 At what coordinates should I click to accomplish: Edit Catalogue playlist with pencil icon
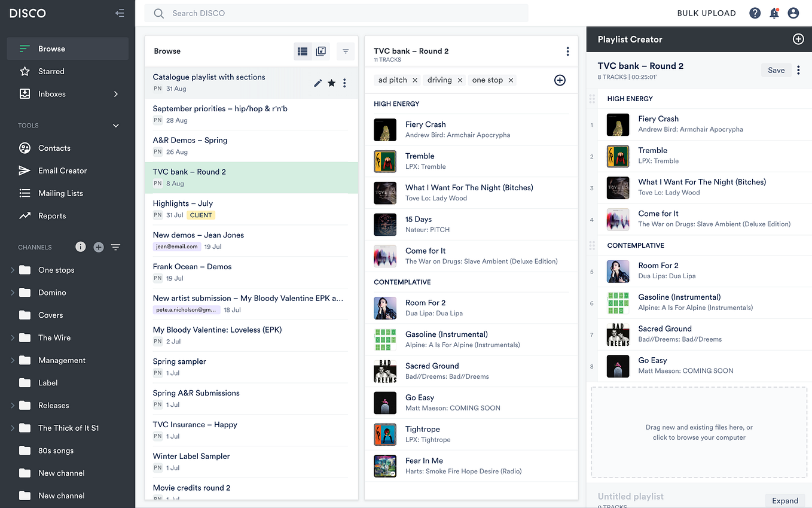[318, 83]
